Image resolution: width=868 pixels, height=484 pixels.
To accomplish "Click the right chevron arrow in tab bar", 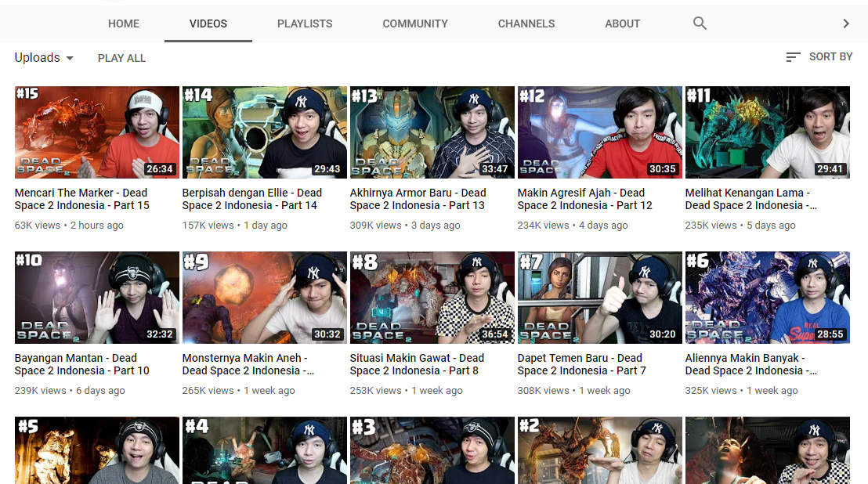I will click(846, 23).
